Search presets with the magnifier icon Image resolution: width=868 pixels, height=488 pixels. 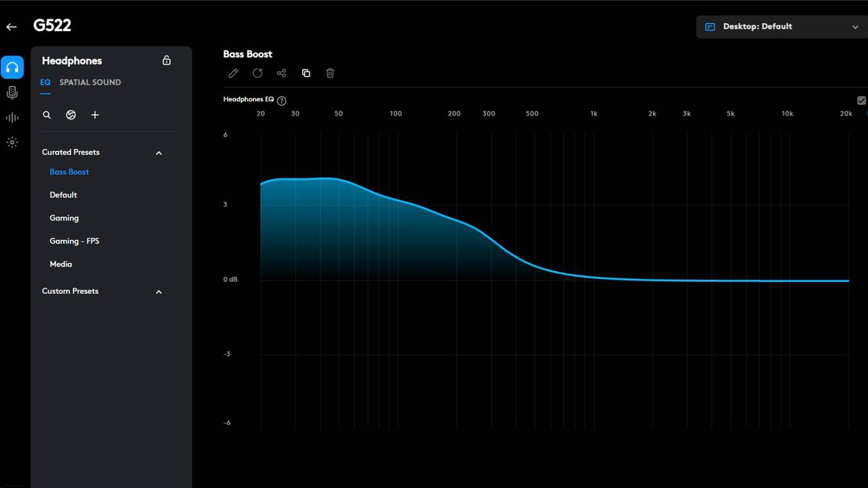[47, 115]
